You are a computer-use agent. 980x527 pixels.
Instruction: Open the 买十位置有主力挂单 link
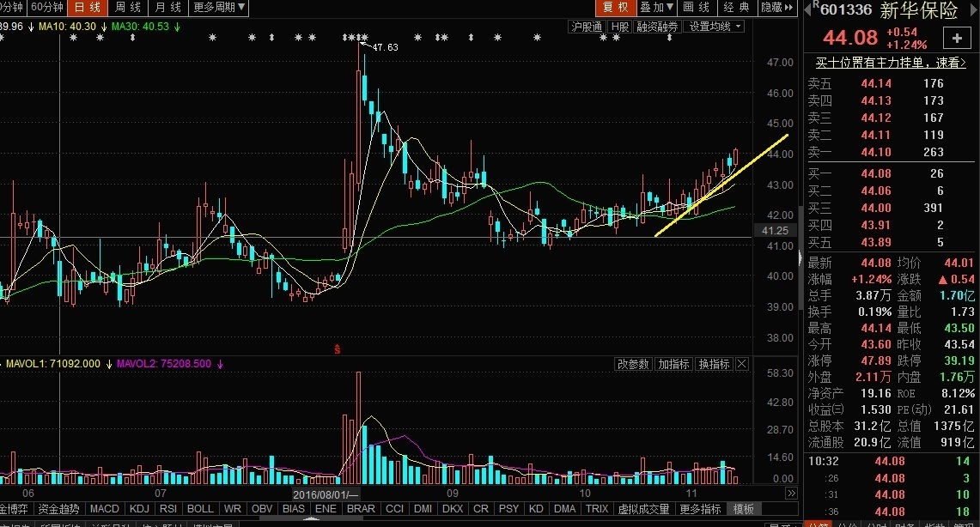[891, 63]
